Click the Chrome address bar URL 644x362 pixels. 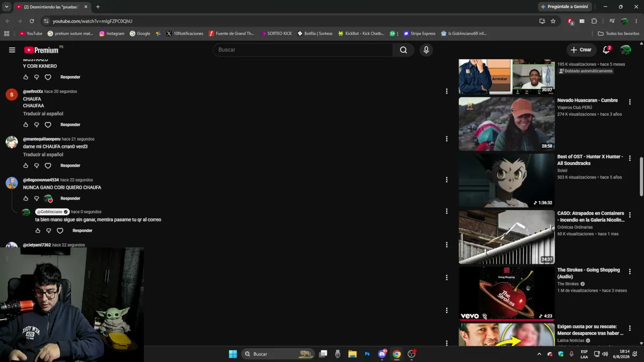[93, 21]
